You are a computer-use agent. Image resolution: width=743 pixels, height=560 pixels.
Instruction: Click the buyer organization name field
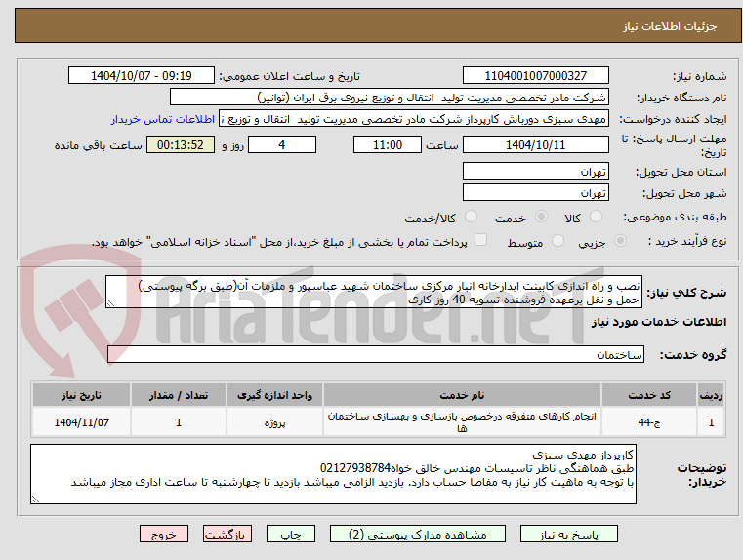(x=389, y=98)
